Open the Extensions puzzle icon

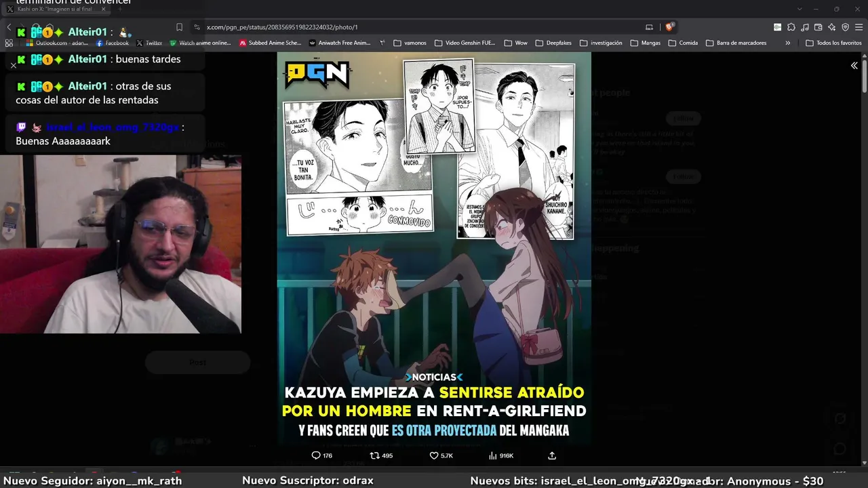click(x=791, y=27)
